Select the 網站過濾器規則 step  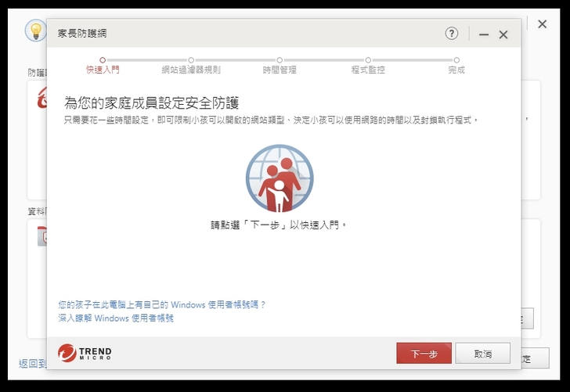[191, 66]
